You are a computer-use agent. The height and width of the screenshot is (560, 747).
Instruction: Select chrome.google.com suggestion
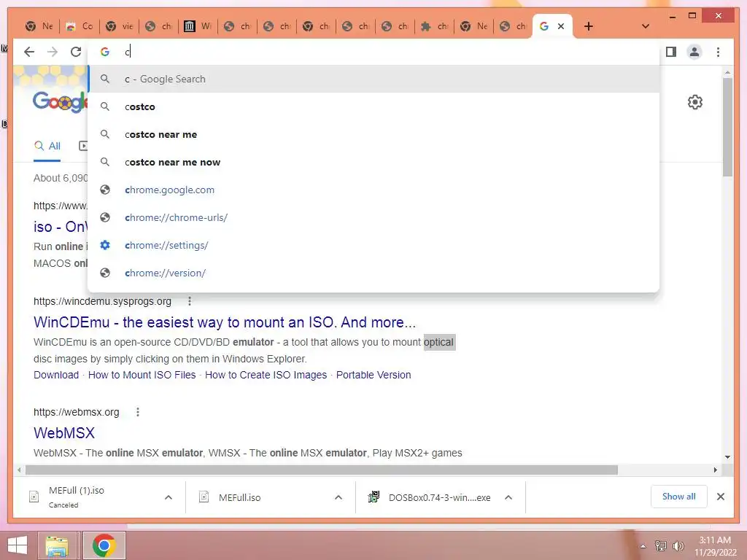[x=374, y=190]
